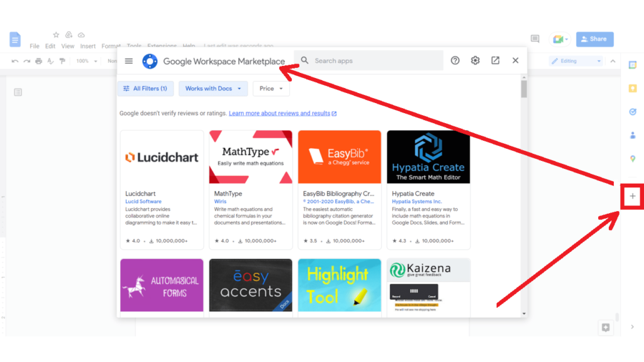This screenshot has width=644, height=362.
Task: Click the 'MathType' card title
Action: pos(228,194)
